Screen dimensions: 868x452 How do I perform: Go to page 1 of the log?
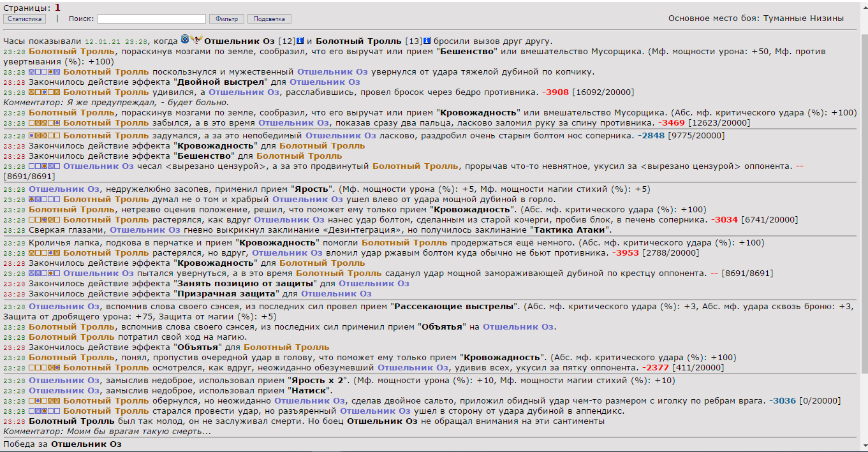pyautogui.click(x=57, y=8)
